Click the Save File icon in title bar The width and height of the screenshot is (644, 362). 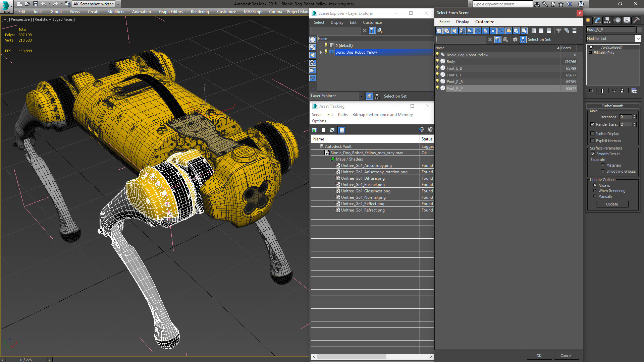(x=35, y=4)
